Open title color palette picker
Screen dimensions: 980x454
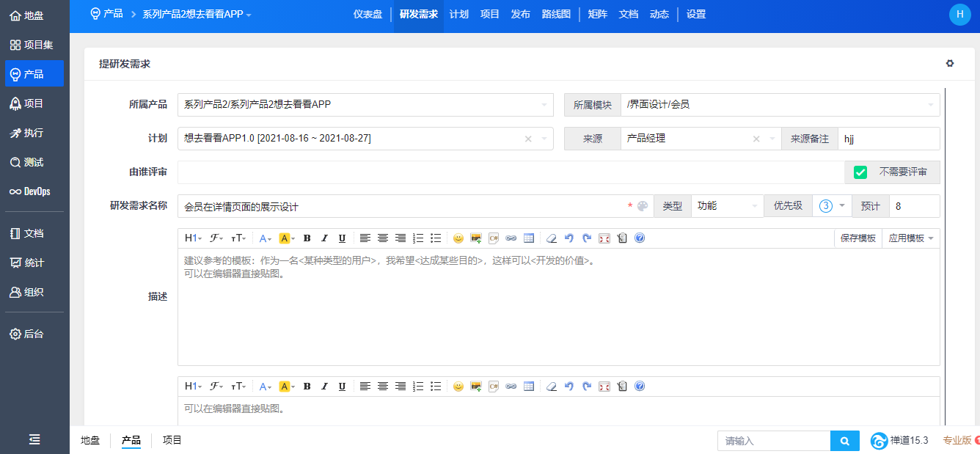[x=643, y=207]
